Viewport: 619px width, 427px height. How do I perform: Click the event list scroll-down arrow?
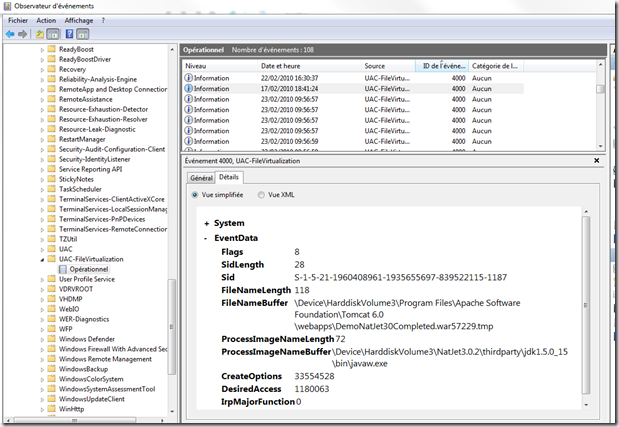click(600, 146)
